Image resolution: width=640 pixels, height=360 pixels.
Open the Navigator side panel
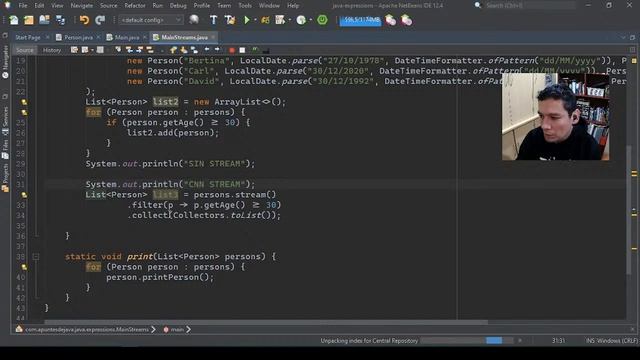pyautogui.click(x=5, y=62)
